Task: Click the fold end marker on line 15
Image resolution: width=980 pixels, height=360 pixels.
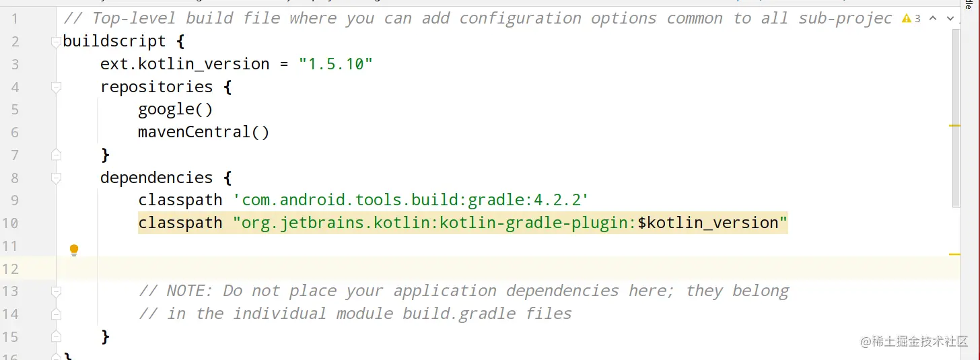Action: [x=56, y=336]
